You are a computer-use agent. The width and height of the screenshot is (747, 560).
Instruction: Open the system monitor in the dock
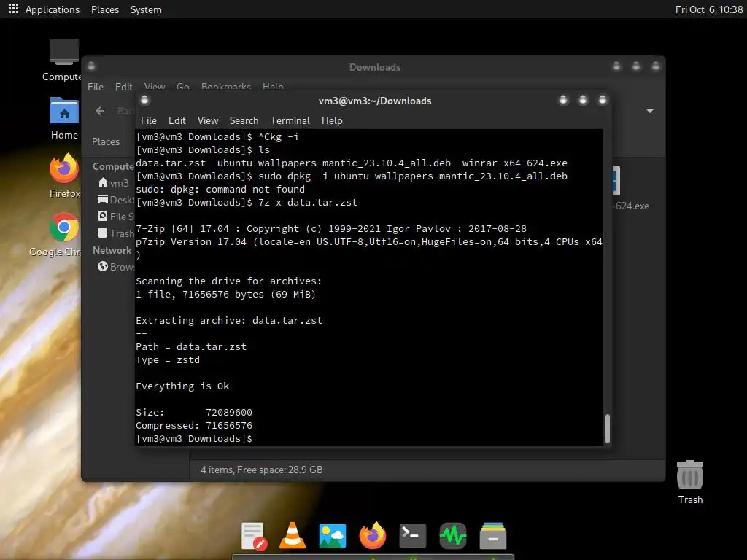(x=452, y=536)
